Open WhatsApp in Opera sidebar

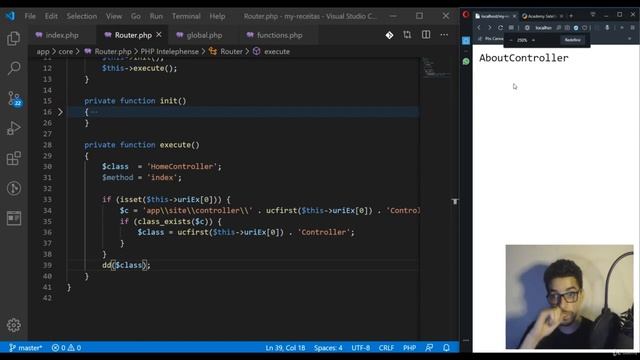point(466,62)
